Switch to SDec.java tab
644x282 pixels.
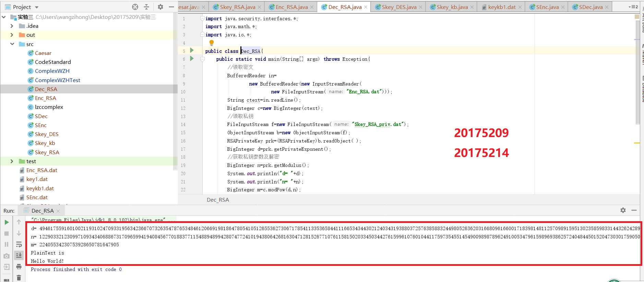coord(591,7)
